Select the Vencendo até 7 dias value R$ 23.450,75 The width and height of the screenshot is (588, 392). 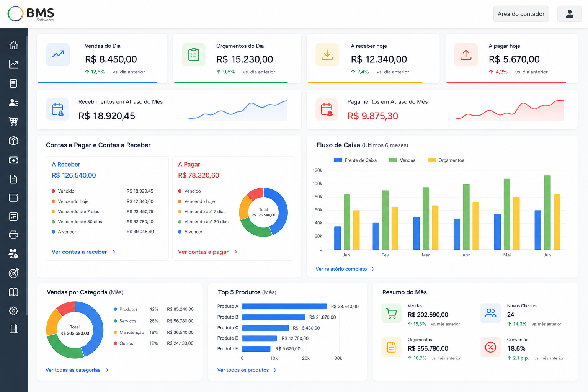[x=140, y=212]
